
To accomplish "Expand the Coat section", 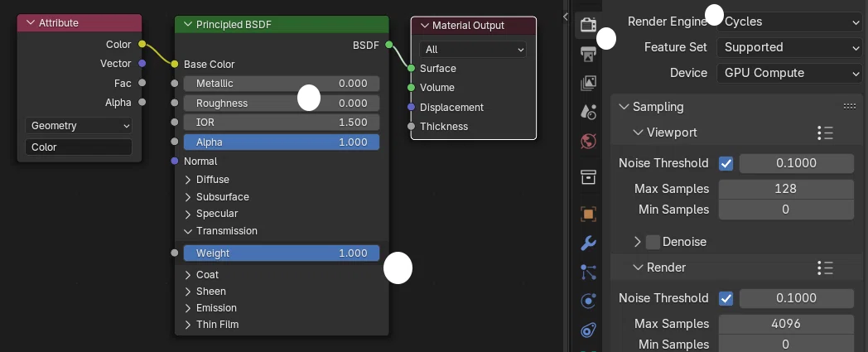I will click(x=188, y=275).
